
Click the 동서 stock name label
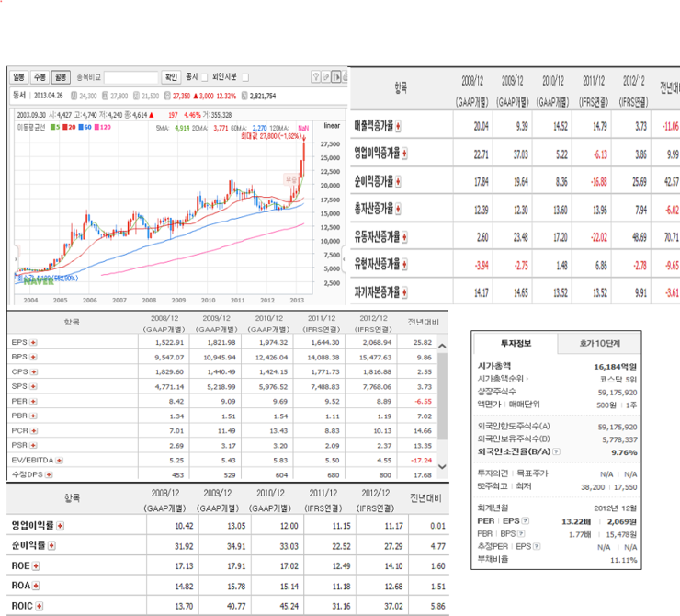[19, 96]
